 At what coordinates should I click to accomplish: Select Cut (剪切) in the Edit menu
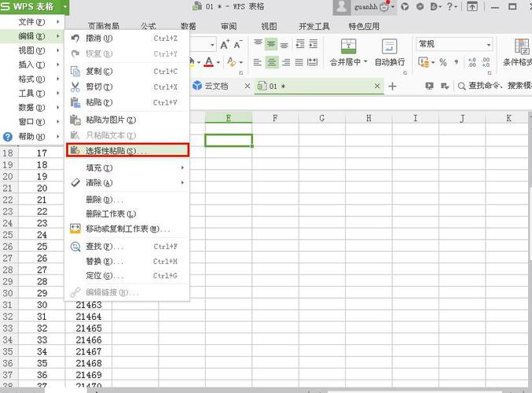click(x=127, y=87)
